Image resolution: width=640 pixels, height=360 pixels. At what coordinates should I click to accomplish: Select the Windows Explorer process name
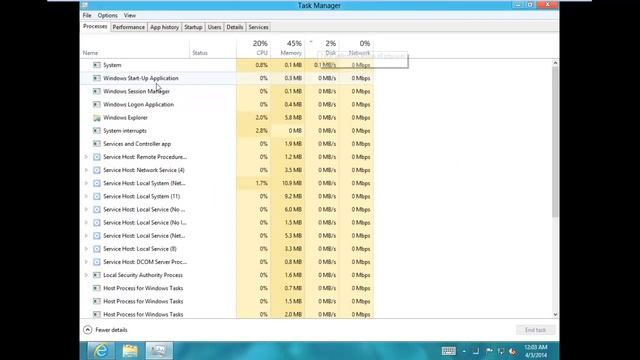[x=125, y=118]
